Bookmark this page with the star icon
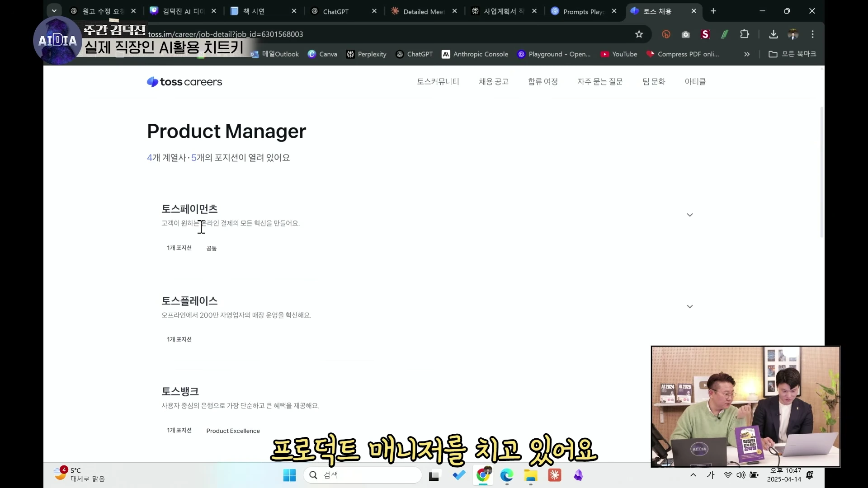The image size is (868, 488). (x=639, y=34)
